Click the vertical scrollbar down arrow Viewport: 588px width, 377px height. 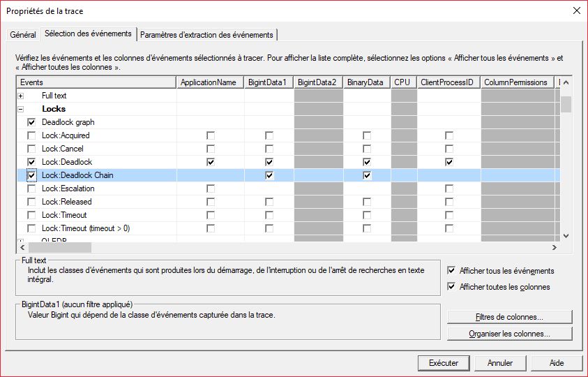[566, 237]
